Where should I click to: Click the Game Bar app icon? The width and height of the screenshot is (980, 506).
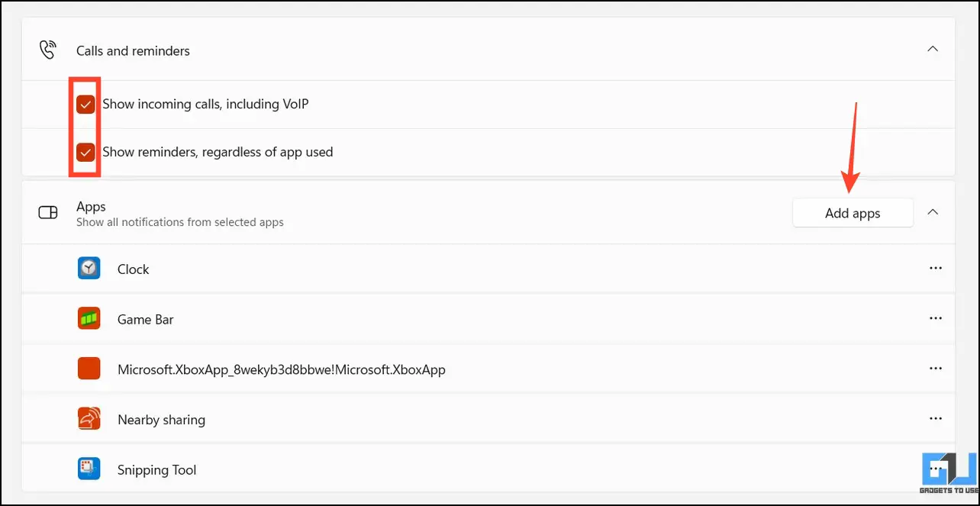tap(89, 318)
